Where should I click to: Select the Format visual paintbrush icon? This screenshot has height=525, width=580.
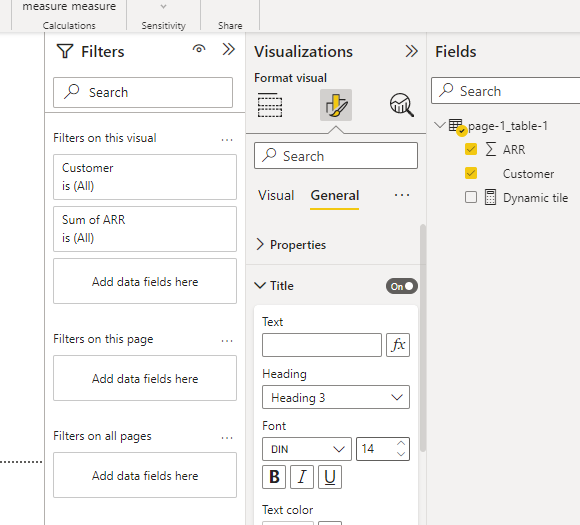pos(336,105)
